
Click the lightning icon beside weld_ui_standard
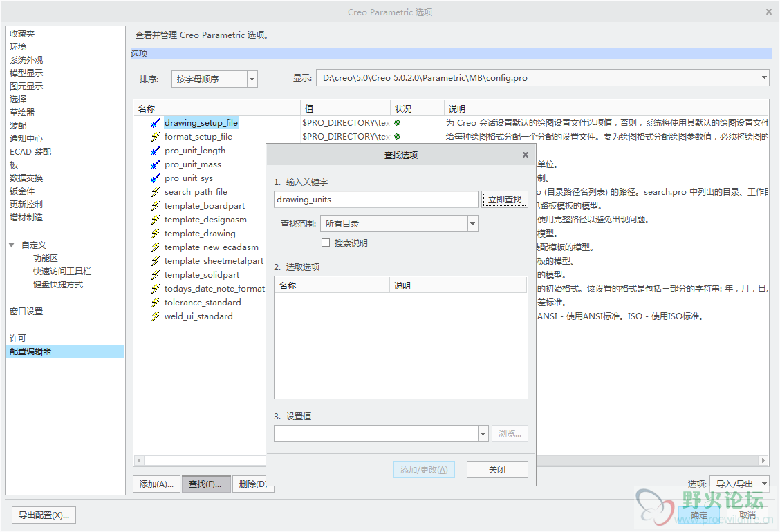[x=156, y=316]
